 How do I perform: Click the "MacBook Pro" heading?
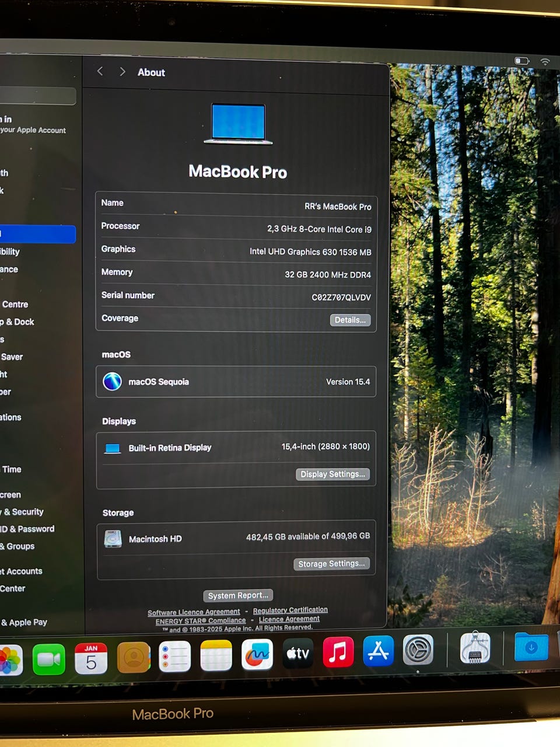[x=238, y=172]
